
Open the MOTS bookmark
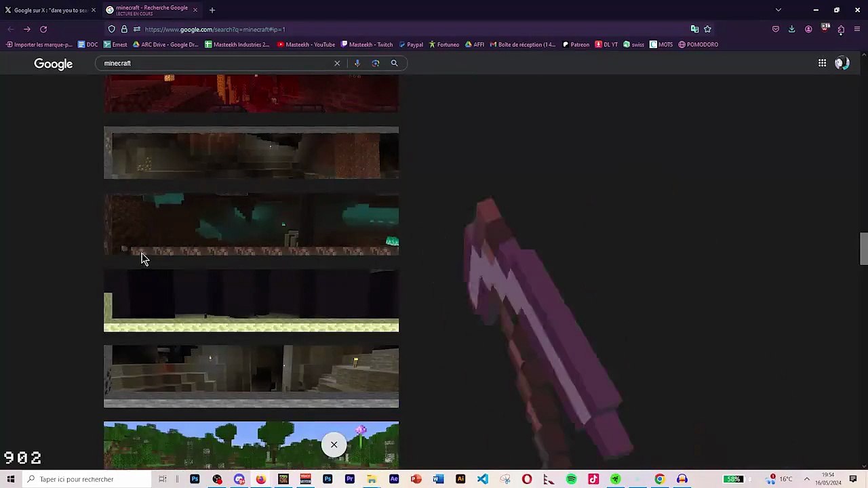click(661, 45)
